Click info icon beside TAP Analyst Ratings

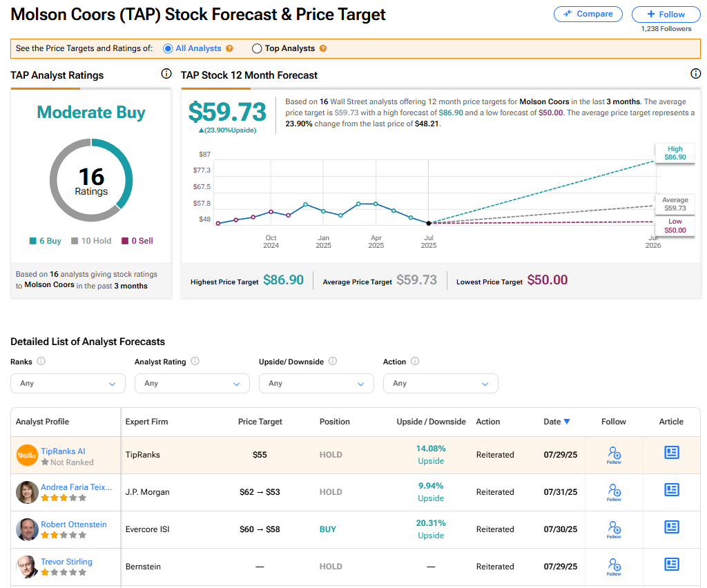tap(166, 74)
